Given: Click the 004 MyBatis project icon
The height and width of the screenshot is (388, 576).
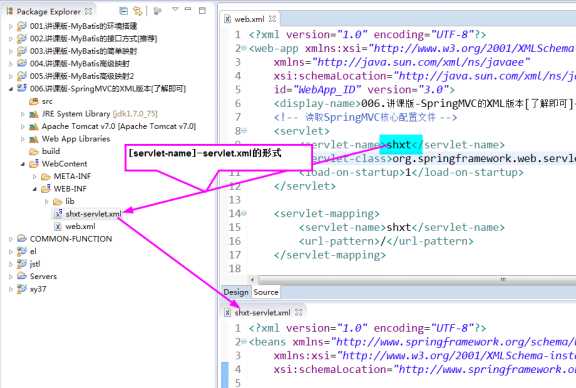Looking at the screenshot, I should (22, 63).
